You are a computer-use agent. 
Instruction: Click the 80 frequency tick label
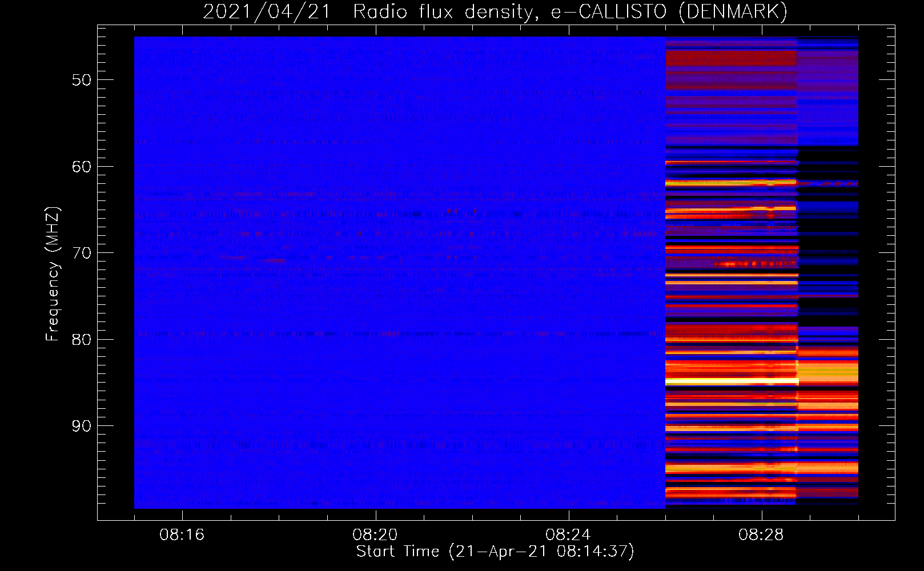pos(82,340)
